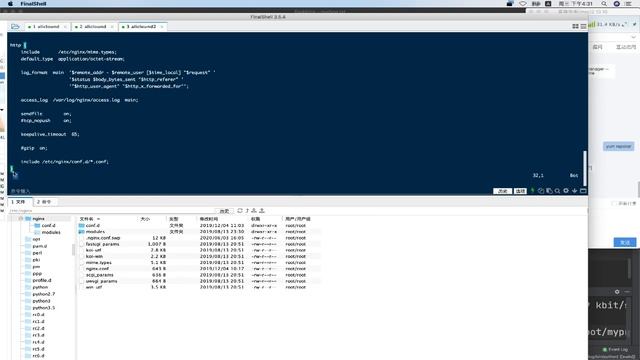Click the folder tree scrollbar

coord(74,250)
